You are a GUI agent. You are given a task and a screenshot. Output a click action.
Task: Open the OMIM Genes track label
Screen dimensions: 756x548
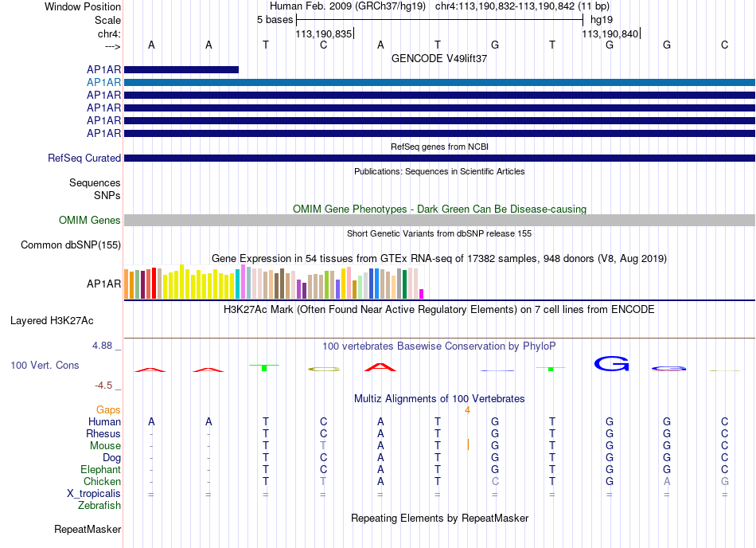tap(90, 221)
